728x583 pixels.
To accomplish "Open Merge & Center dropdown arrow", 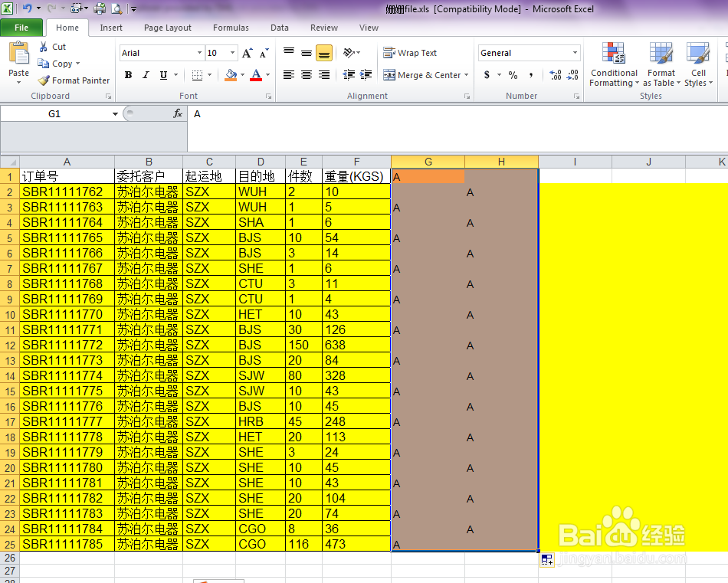I will [466, 75].
